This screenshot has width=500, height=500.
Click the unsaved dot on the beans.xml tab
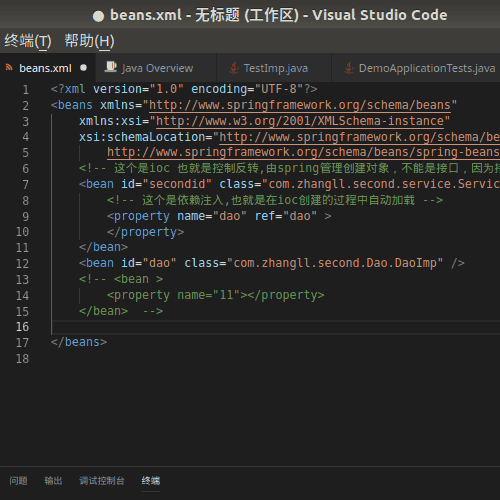pyautogui.click(x=83, y=68)
